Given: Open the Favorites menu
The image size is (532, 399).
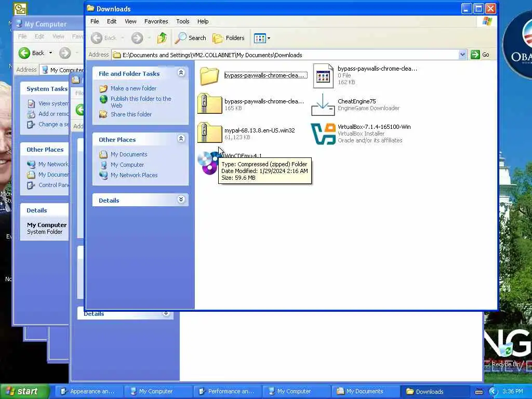Looking at the screenshot, I should [x=156, y=21].
